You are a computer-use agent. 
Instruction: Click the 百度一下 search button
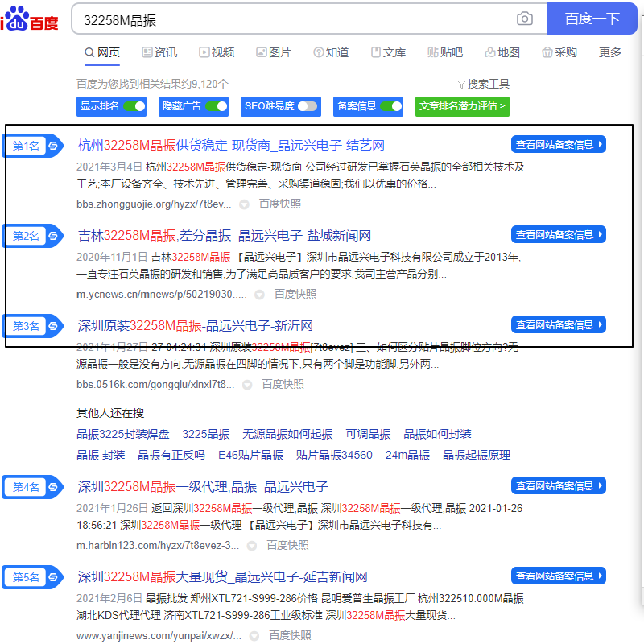click(592, 19)
